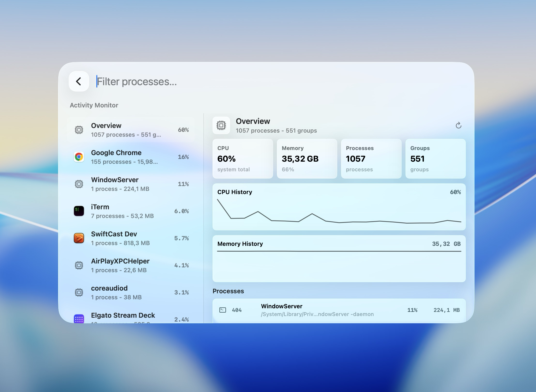Click the 6.0% value beside iTerm

pyautogui.click(x=182, y=211)
